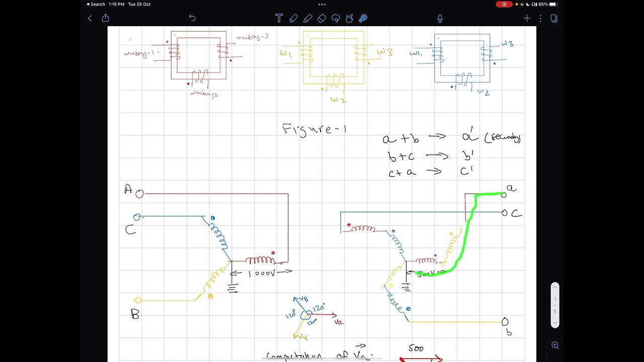The image size is (644, 362).
Task: Return to Search via back breadcrumb
Action: pos(96,4)
